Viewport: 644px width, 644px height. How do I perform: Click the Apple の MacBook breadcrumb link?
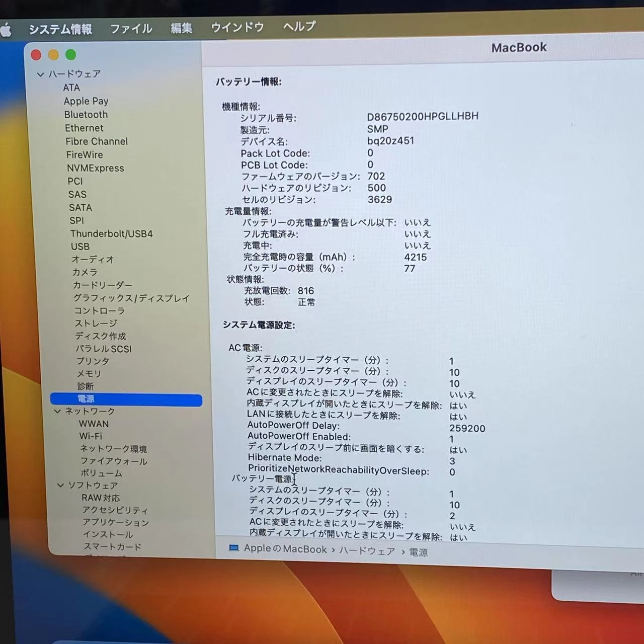(284, 549)
